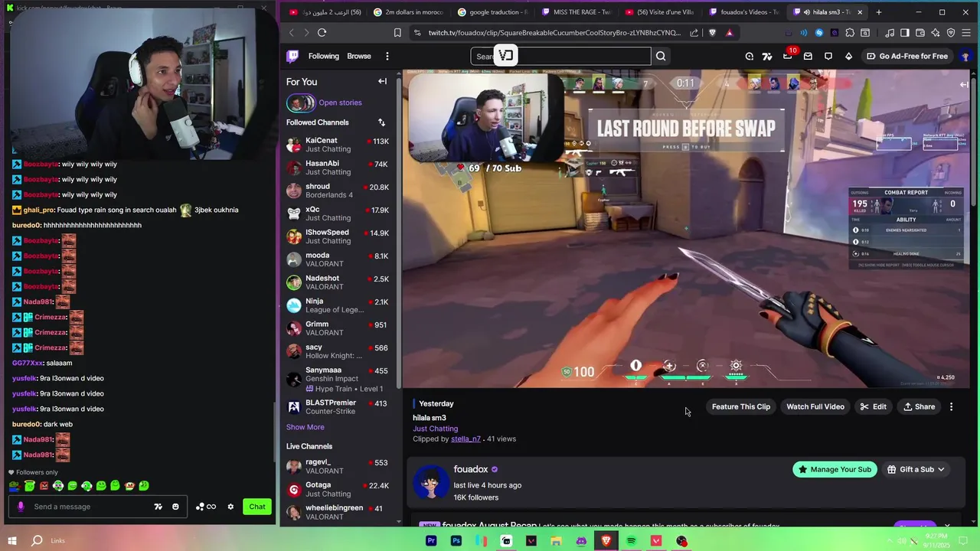
Task: Open Nadeshot channel in followed list
Action: (x=338, y=282)
